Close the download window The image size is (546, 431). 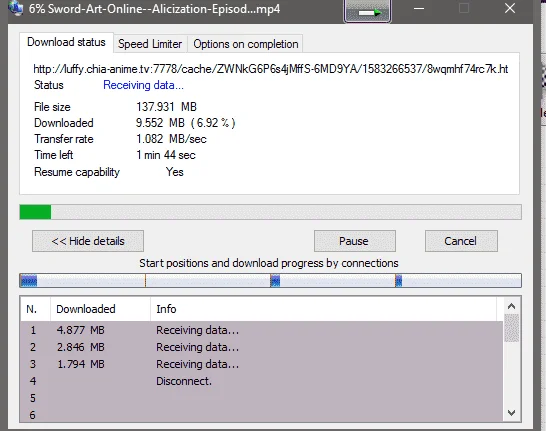click(510, 8)
